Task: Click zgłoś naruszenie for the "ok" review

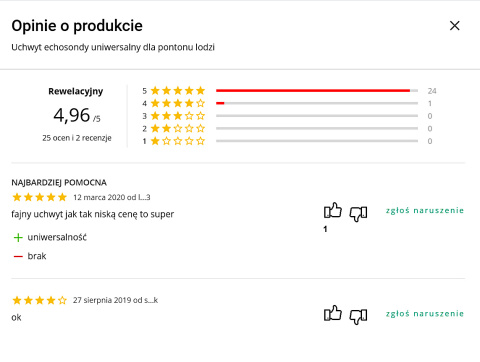Action: pyautogui.click(x=425, y=314)
